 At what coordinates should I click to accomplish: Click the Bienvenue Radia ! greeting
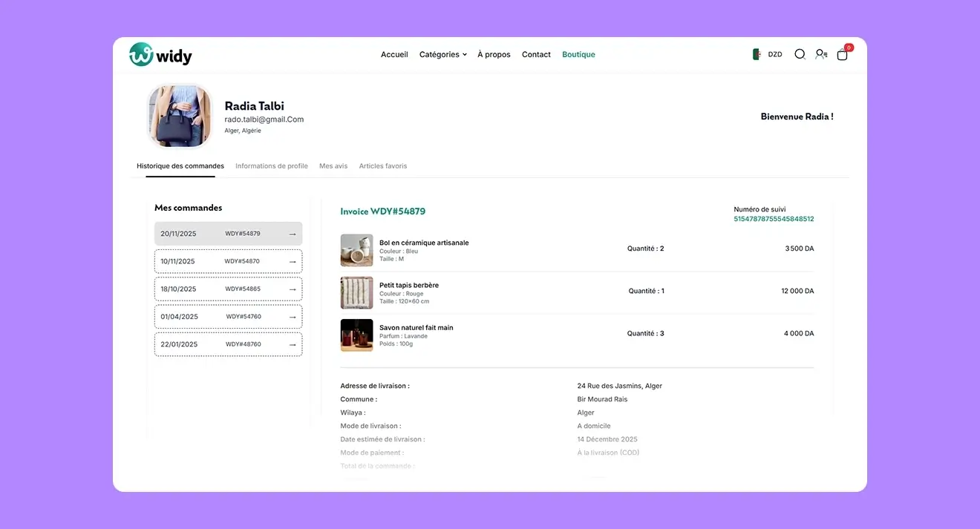coord(797,116)
